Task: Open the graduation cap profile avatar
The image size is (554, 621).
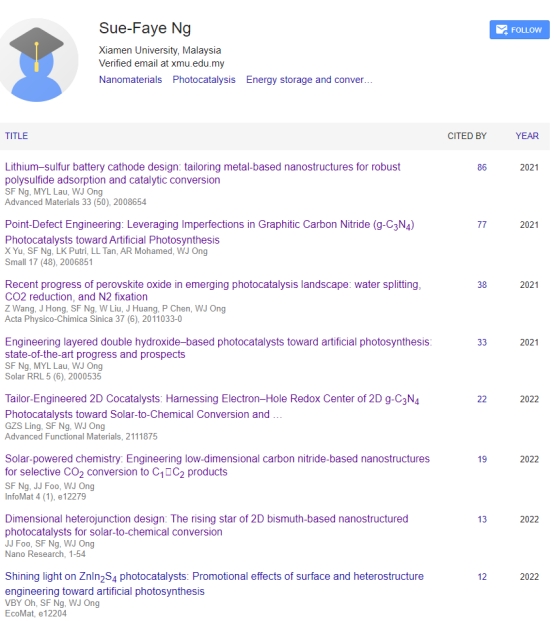Action: point(37,60)
